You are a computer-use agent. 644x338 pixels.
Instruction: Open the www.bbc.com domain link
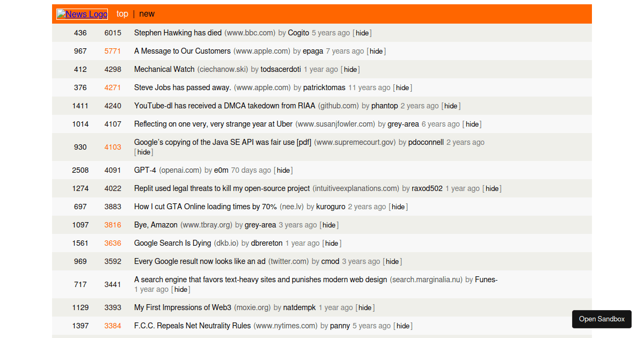[250, 33]
